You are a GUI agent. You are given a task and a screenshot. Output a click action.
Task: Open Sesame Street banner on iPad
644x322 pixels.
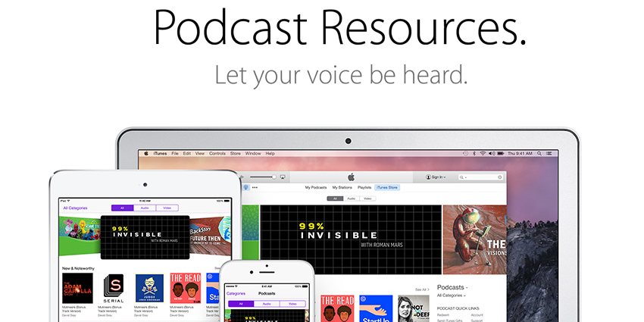click(x=80, y=236)
